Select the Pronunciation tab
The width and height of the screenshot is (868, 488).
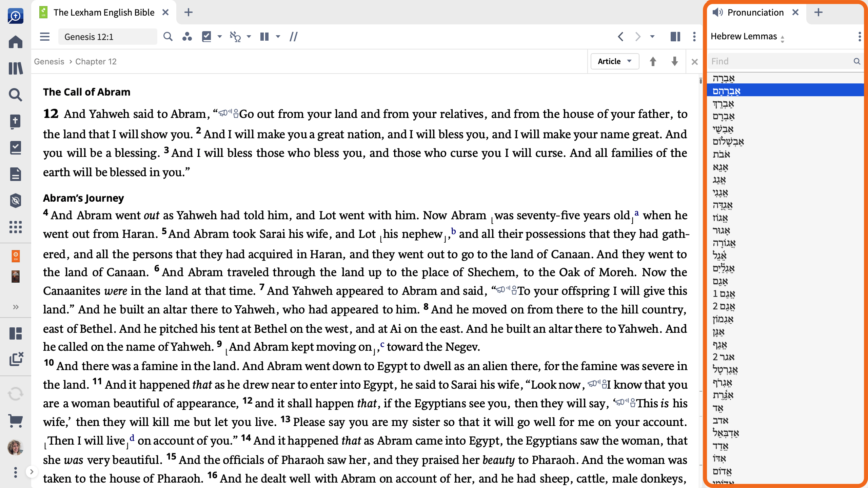click(x=755, y=13)
